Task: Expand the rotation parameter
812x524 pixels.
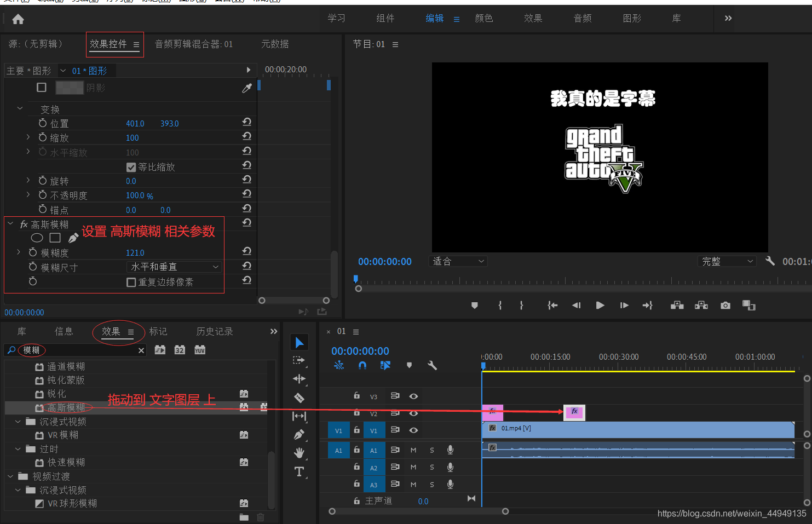Action: pyautogui.click(x=28, y=180)
